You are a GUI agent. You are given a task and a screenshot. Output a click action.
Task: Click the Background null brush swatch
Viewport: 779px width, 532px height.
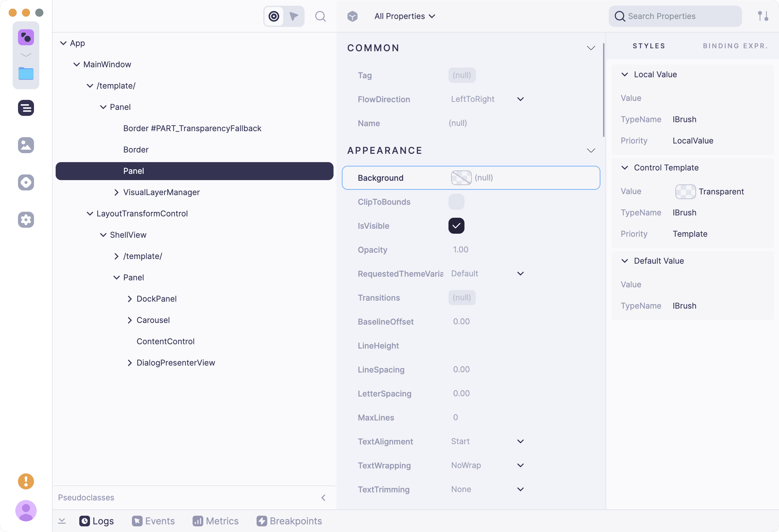click(461, 178)
